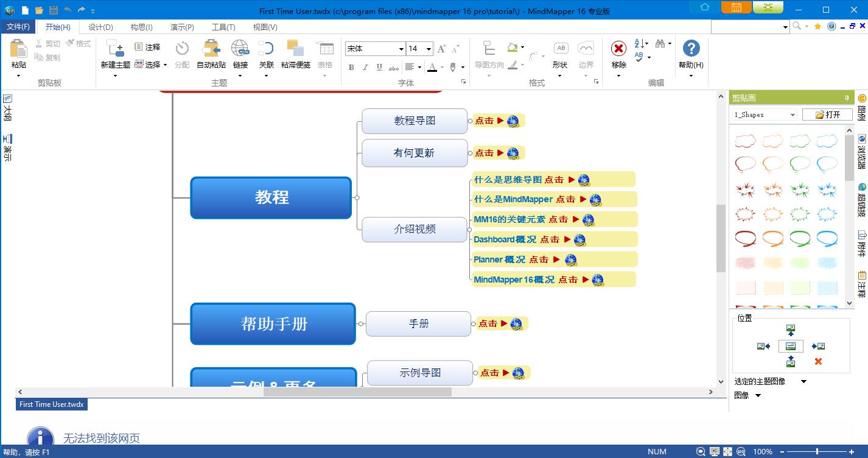The width and height of the screenshot is (868, 458).
Task: Click the 帮助(H) question mark icon
Action: coord(691,49)
